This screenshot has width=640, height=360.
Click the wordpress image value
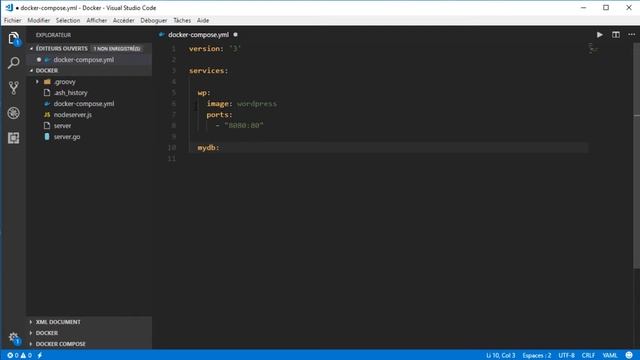(256, 104)
